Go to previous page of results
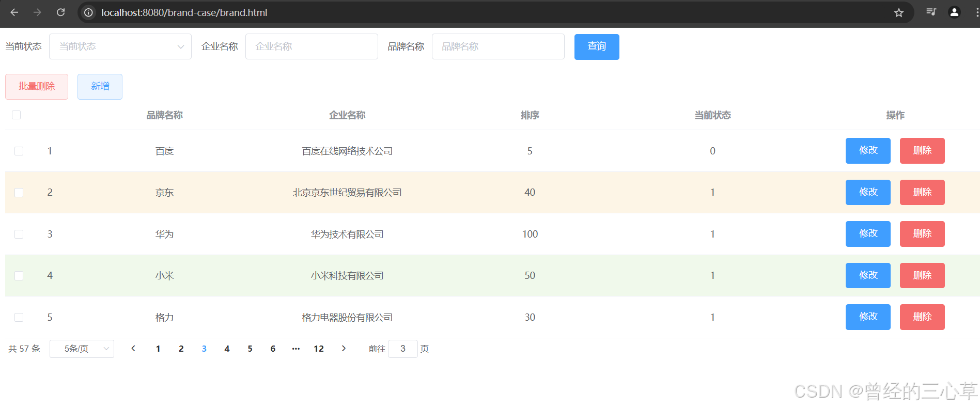This screenshot has height=408, width=980. [133, 349]
